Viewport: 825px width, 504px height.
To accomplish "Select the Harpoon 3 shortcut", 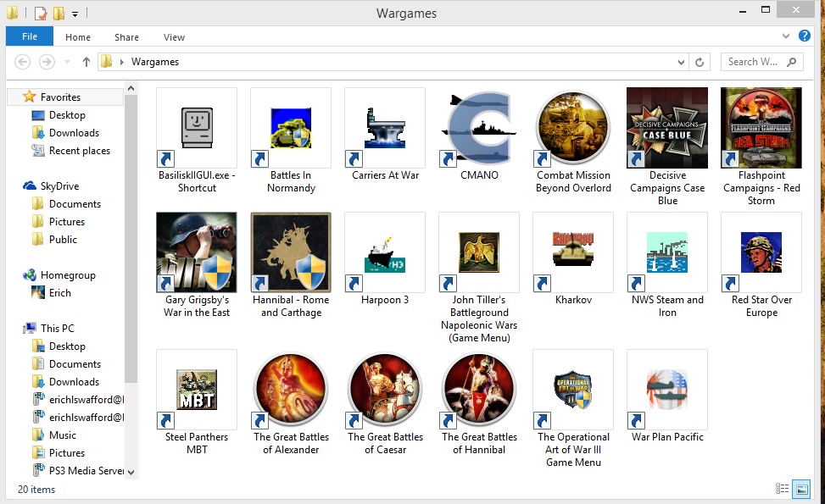I will tap(385, 252).
